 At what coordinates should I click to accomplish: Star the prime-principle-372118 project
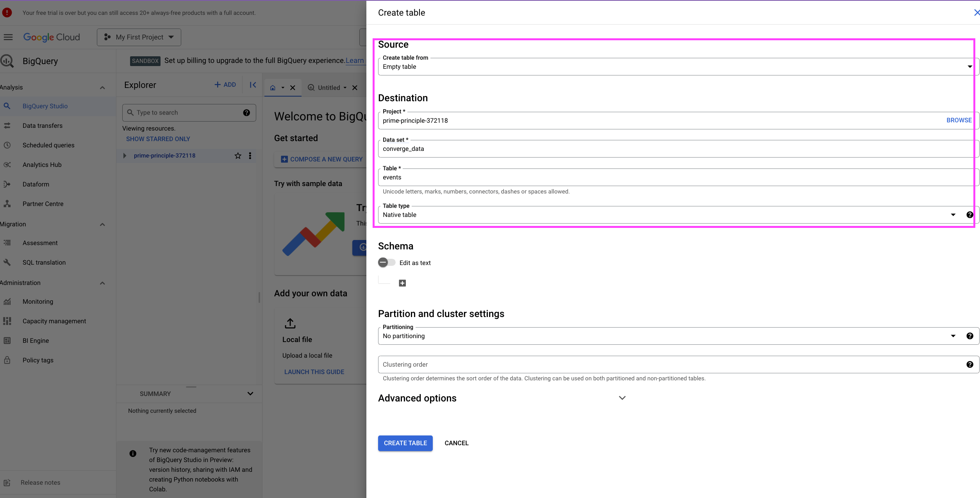[x=238, y=156]
